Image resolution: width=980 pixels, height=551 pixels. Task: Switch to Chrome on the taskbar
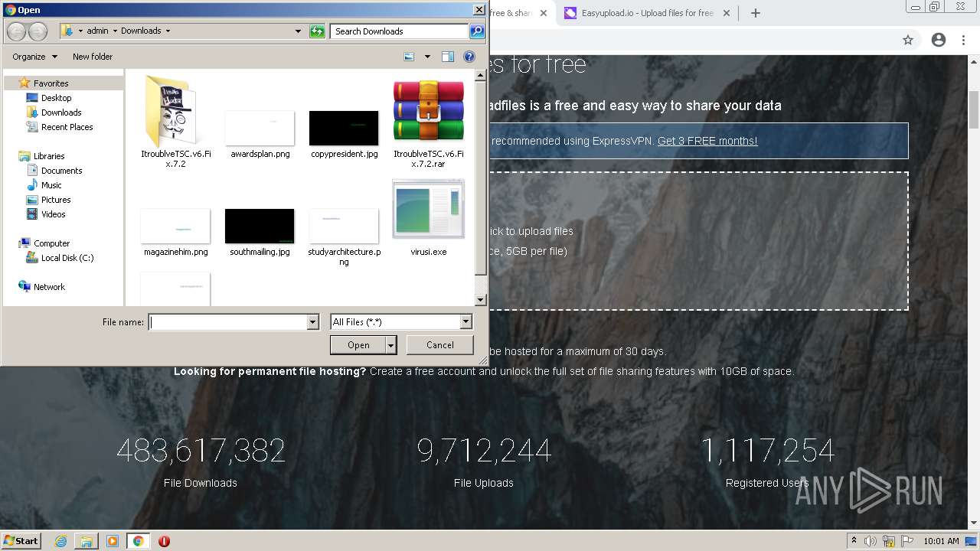(138, 541)
